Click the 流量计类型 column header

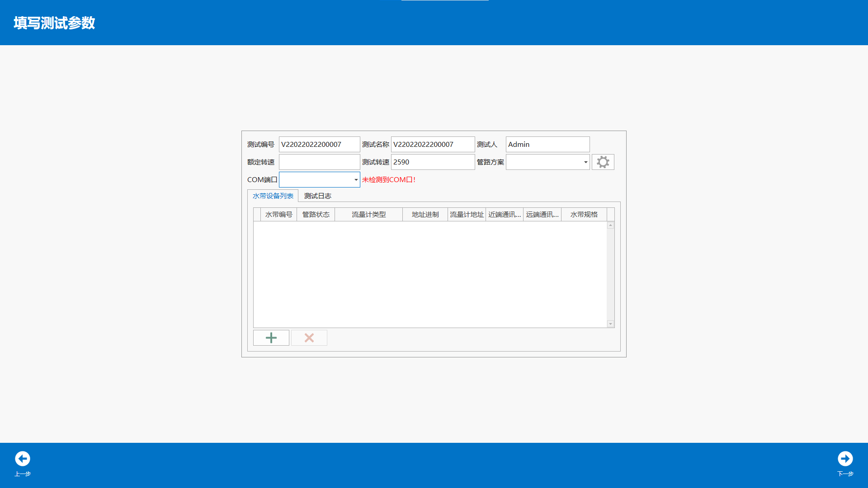368,215
